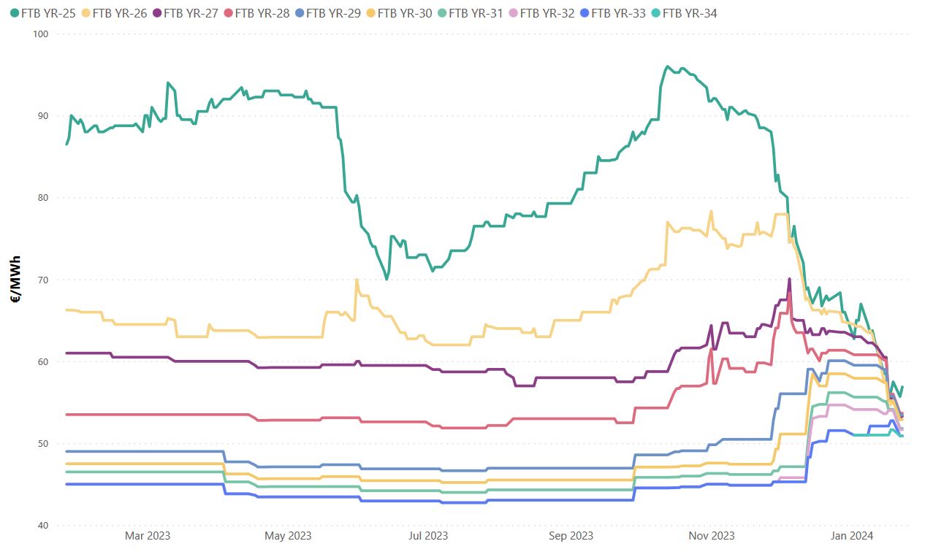Select the Nov 2023 date label

point(712,537)
